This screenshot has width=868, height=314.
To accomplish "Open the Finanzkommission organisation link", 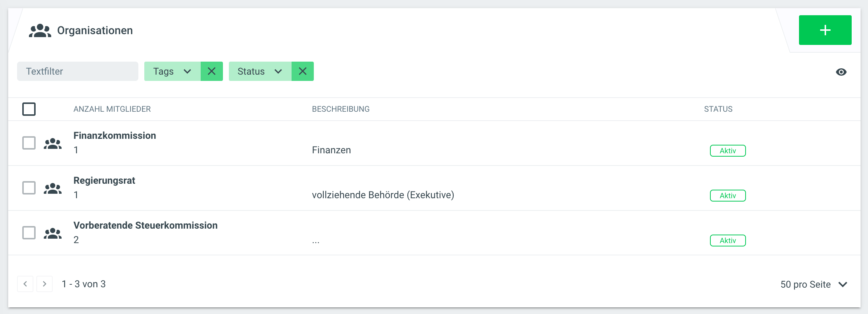I will point(115,135).
